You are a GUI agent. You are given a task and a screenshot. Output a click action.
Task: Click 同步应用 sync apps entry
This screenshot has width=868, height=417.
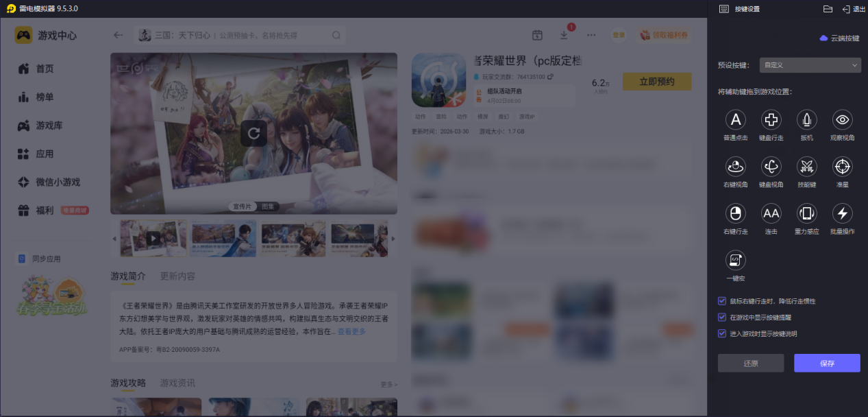(39, 259)
